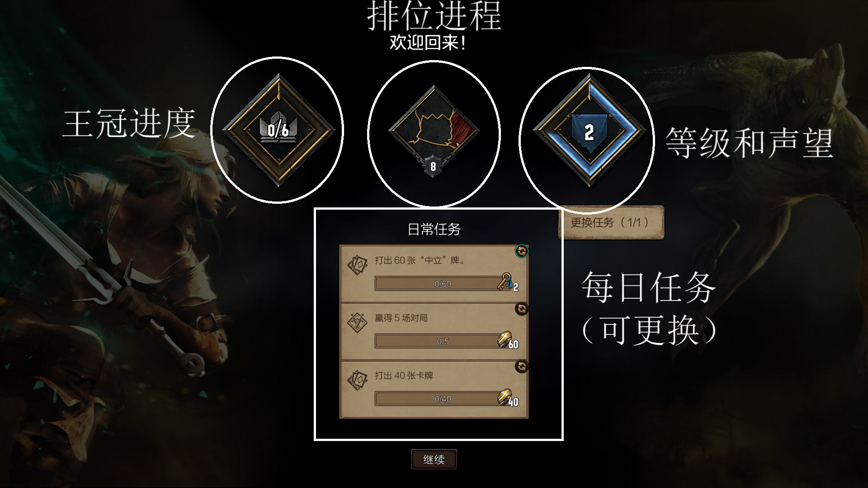Click the 0/40 cards progress bar
Image resolution: width=868 pixels, height=488 pixels.
coord(438,399)
